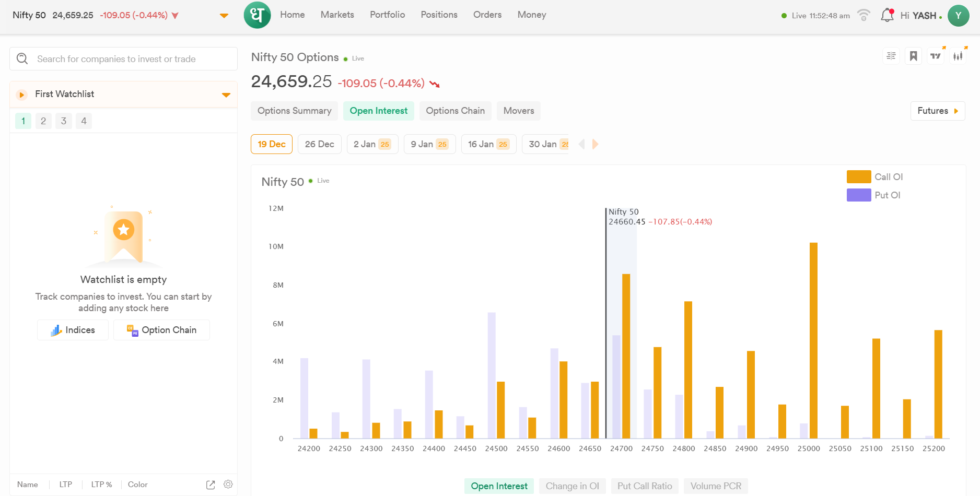Show next expiry dates arrow
980x496 pixels.
[595, 144]
